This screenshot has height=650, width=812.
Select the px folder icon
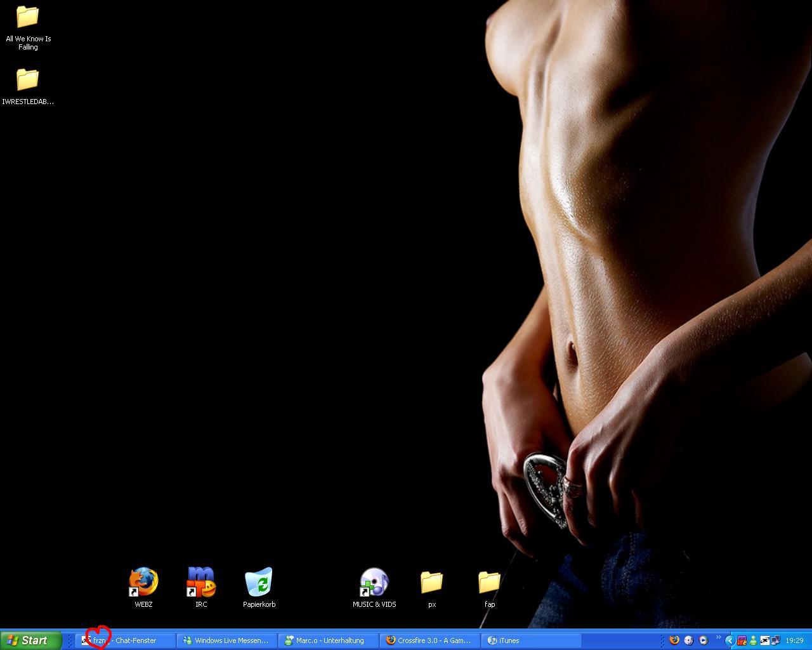[432, 589]
